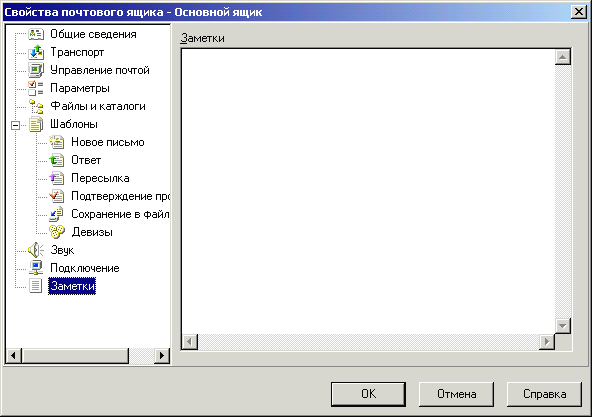Click the notes area scroll-left arrow
592x417 pixels.
click(x=190, y=342)
